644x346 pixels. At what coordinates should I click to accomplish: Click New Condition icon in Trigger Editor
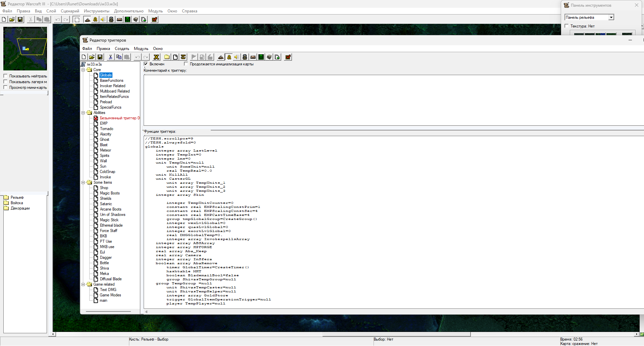(x=202, y=57)
